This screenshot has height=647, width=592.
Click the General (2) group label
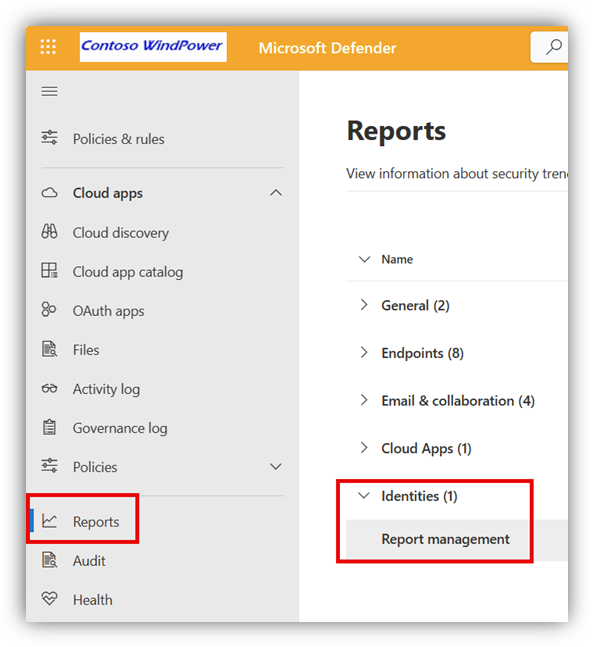(x=415, y=305)
